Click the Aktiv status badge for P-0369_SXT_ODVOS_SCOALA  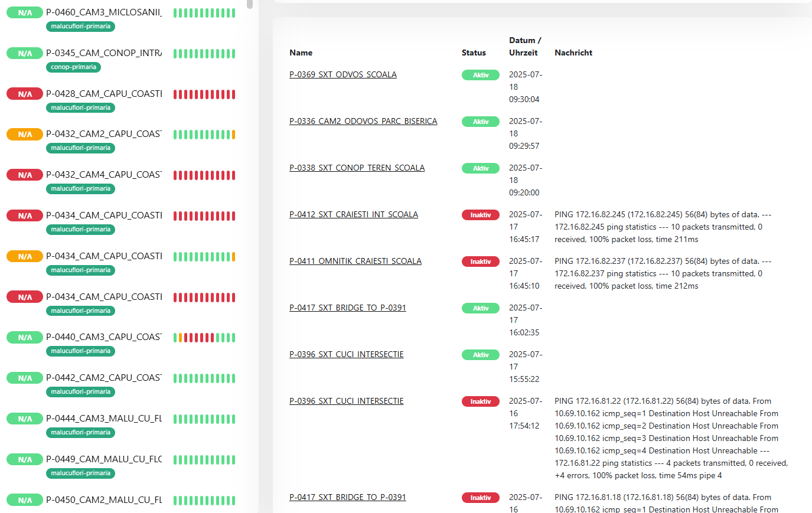pos(480,75)
